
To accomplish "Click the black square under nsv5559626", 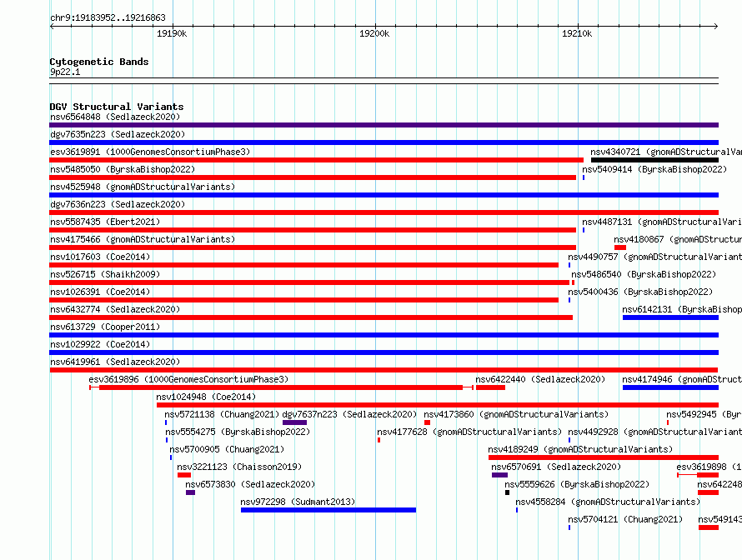I will pos(507,492).
